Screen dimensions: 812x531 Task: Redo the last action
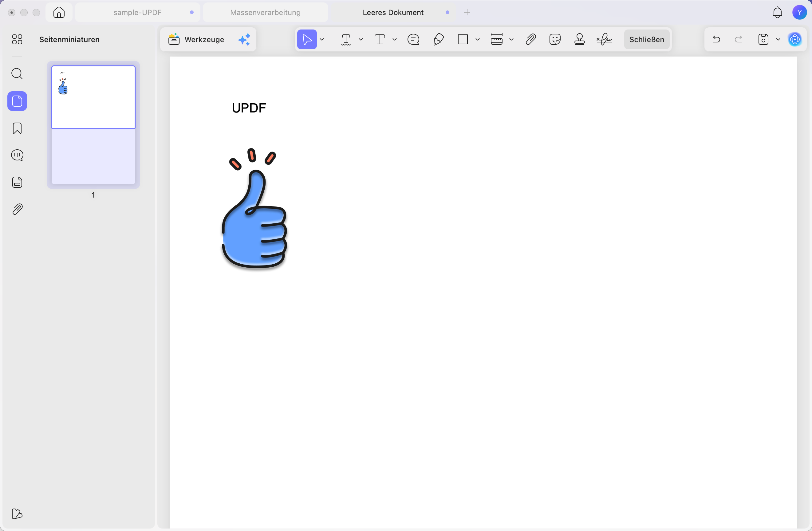tap(738, 39)
